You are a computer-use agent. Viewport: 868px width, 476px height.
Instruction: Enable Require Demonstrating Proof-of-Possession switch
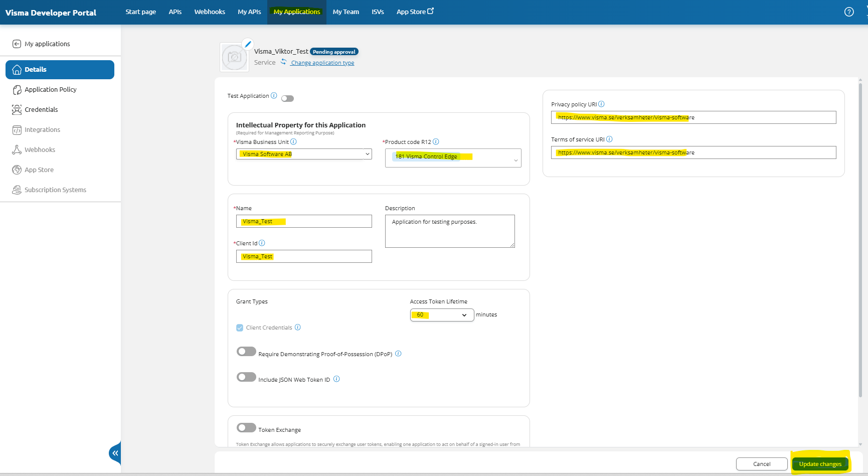tap(246, 351)
